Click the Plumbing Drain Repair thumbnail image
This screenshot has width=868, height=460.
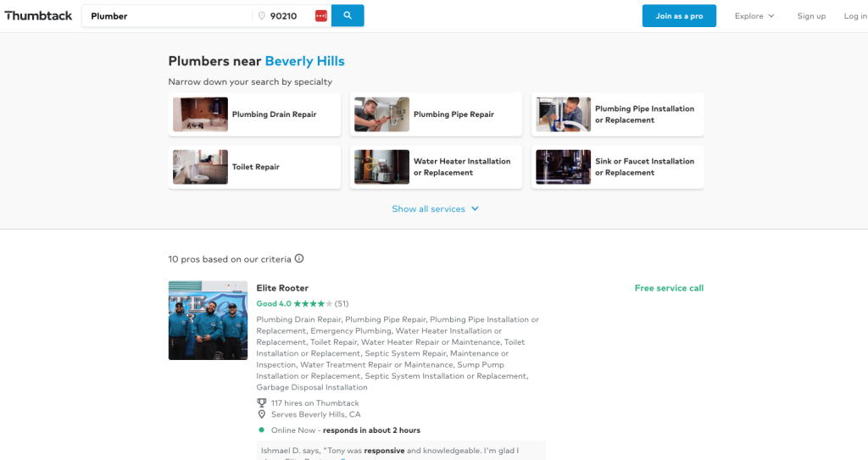click(x=200, y=114)
